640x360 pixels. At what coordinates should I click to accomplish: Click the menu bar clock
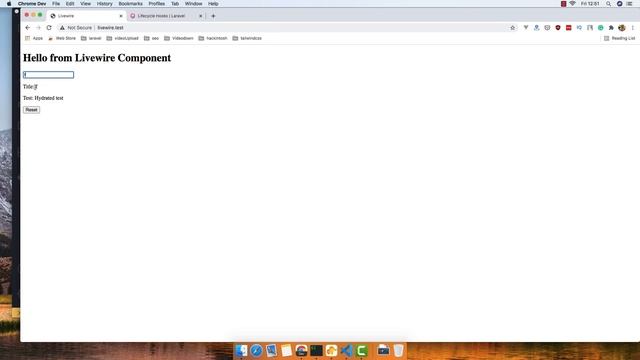pyautogui.click(x=590, y=4)
